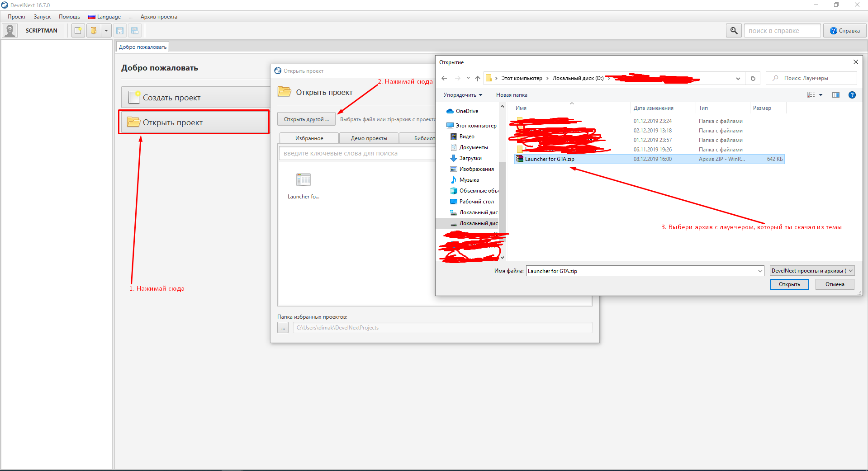The width and height of the screenshot is (868, 471).
Task: Select Загрузки in the navigation tree
Action: (470, 158)
